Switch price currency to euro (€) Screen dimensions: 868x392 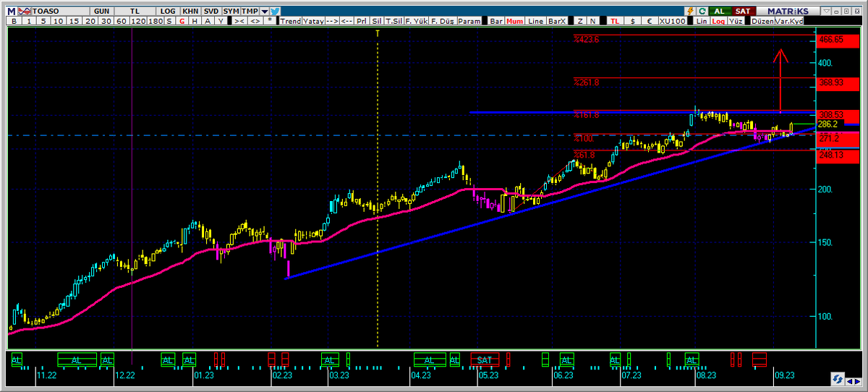tap(650, 21)
